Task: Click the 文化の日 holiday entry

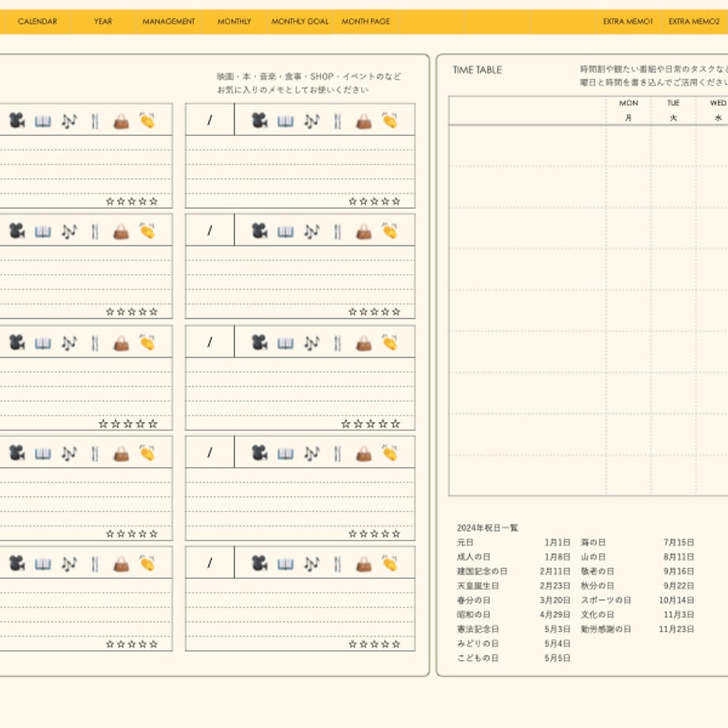Action: [597, 615]
